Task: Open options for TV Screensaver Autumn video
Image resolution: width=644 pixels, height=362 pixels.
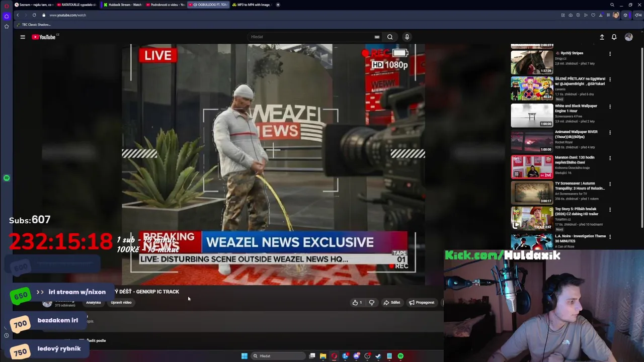Action: point(610,184)
